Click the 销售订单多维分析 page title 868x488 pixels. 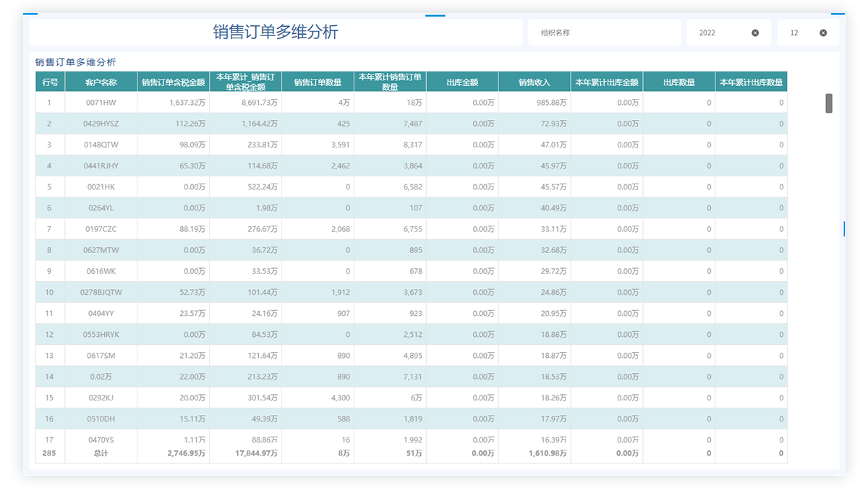pyautogui.click(x=275, y=32)
